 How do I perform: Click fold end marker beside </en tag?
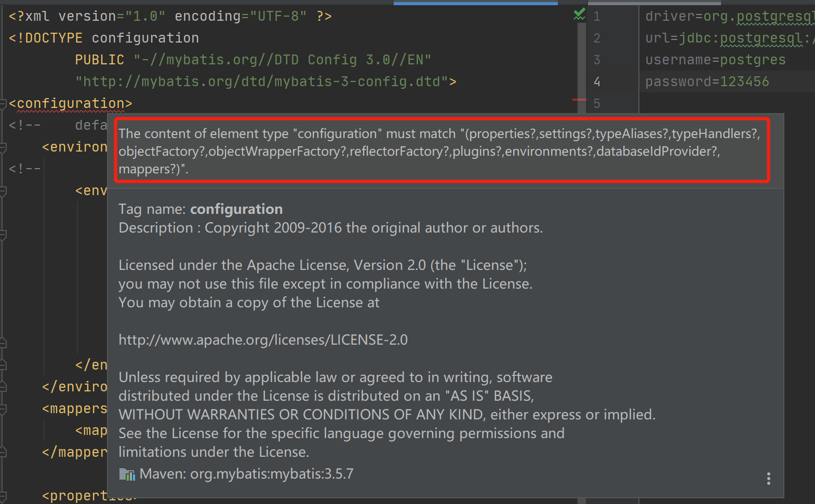(x=3, y=365)
